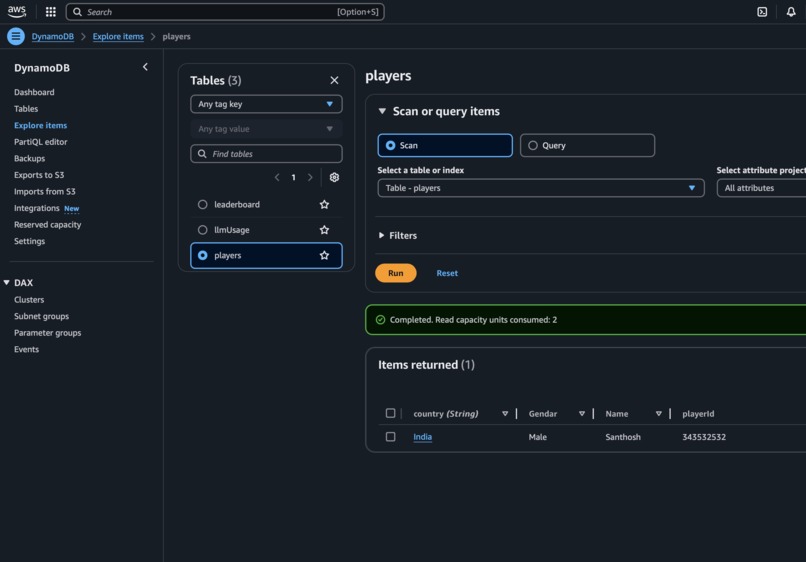Open Backups in the sidebar

tap(29, 158)
